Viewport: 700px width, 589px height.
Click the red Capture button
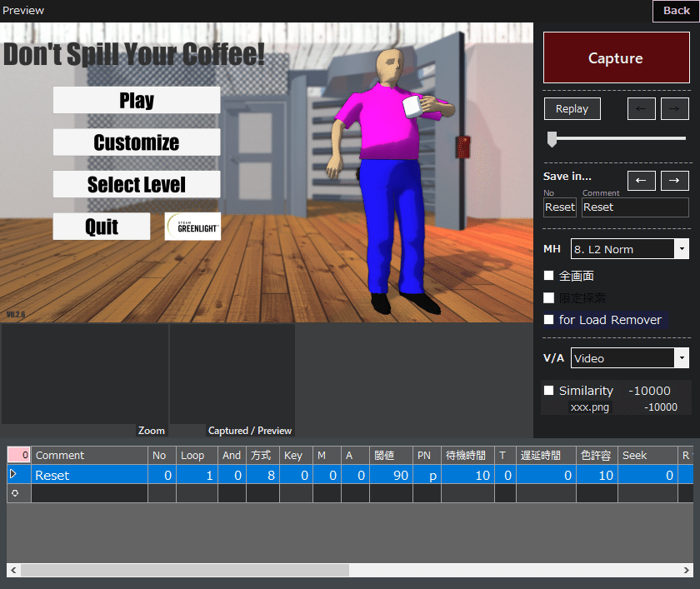click(x=616, y=57)
